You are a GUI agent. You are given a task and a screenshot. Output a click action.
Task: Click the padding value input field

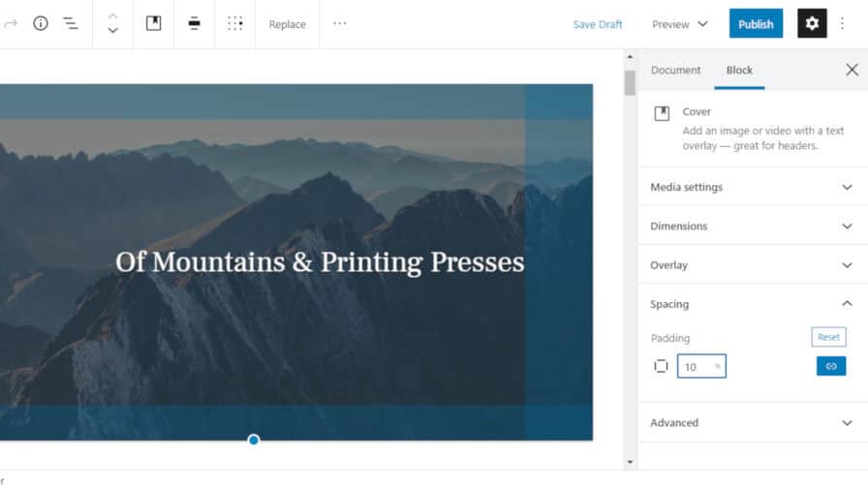point(697,367)
